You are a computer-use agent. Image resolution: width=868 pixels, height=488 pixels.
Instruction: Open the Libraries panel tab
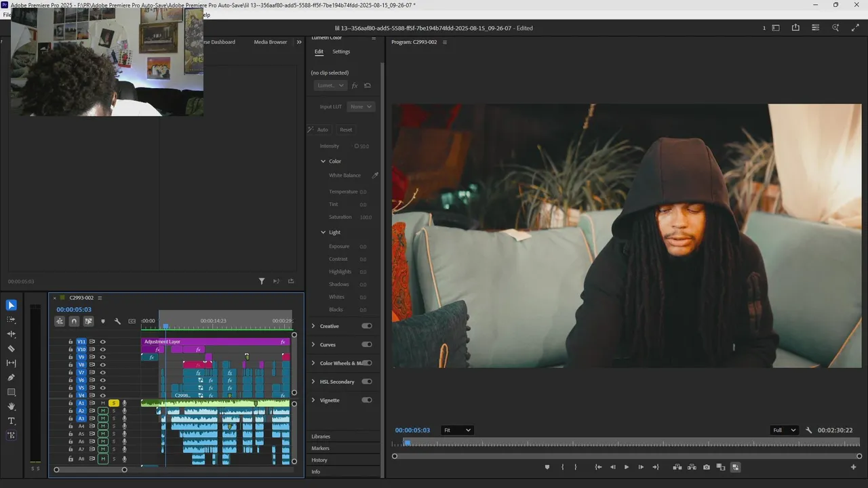(x=321, y=436)
